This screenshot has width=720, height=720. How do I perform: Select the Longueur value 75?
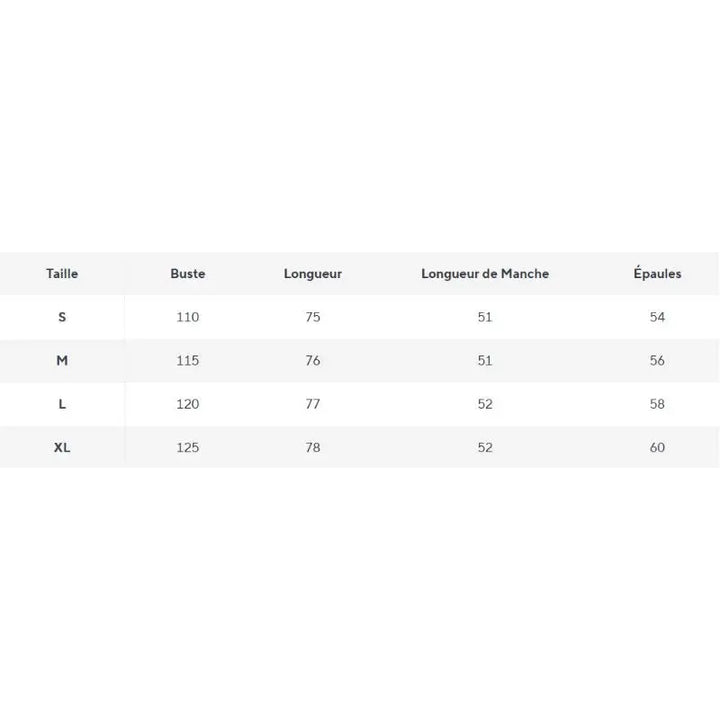click(313, 317)
